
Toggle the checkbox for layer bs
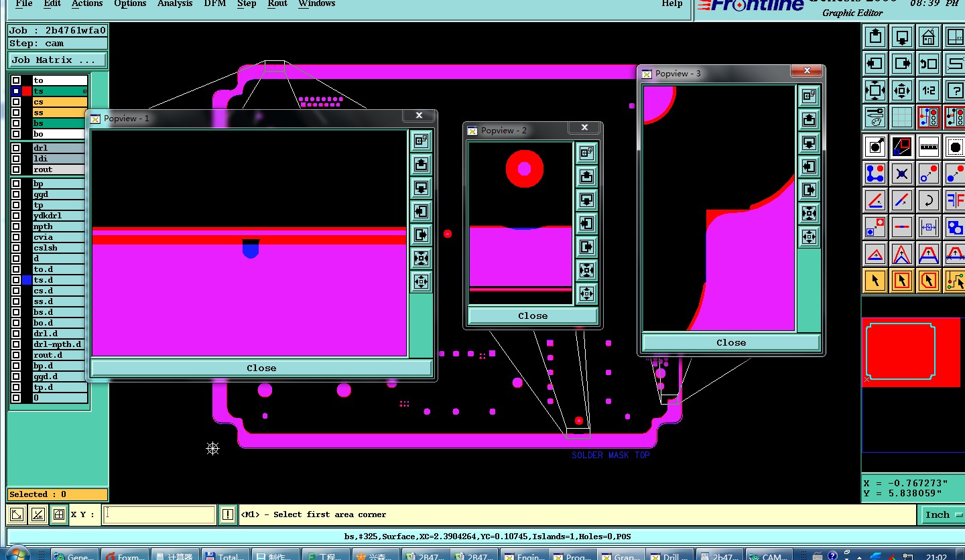pyautogui.click(x=16, y=123)
